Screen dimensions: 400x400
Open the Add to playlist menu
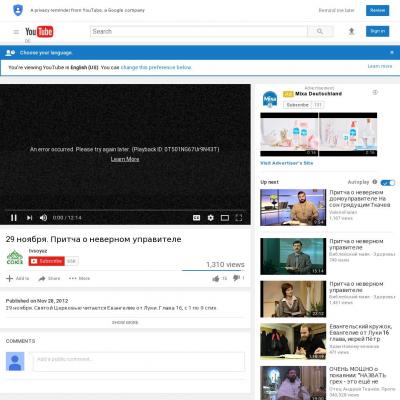coord(18,278)
